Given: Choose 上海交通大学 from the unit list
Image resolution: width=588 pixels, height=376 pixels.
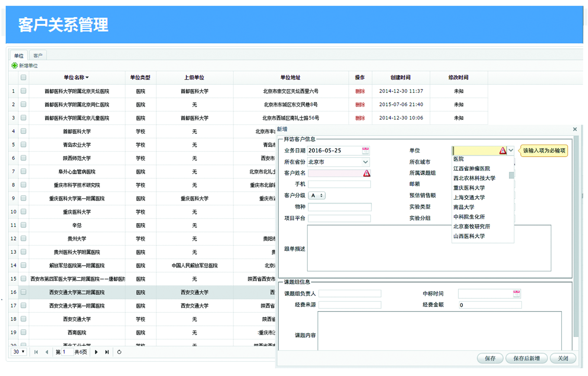Looking at the screenshot, I should pyautogui.click(x=469, y=197).
